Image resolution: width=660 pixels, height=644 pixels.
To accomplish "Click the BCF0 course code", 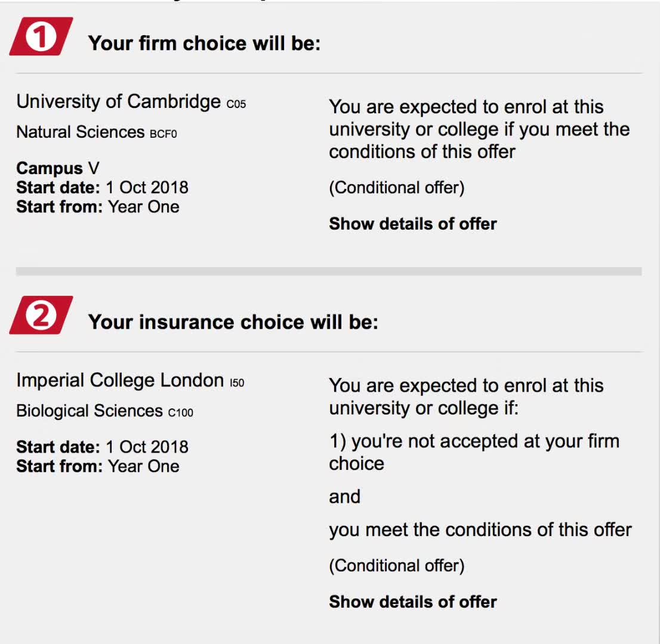I will [x=163, y=134].
